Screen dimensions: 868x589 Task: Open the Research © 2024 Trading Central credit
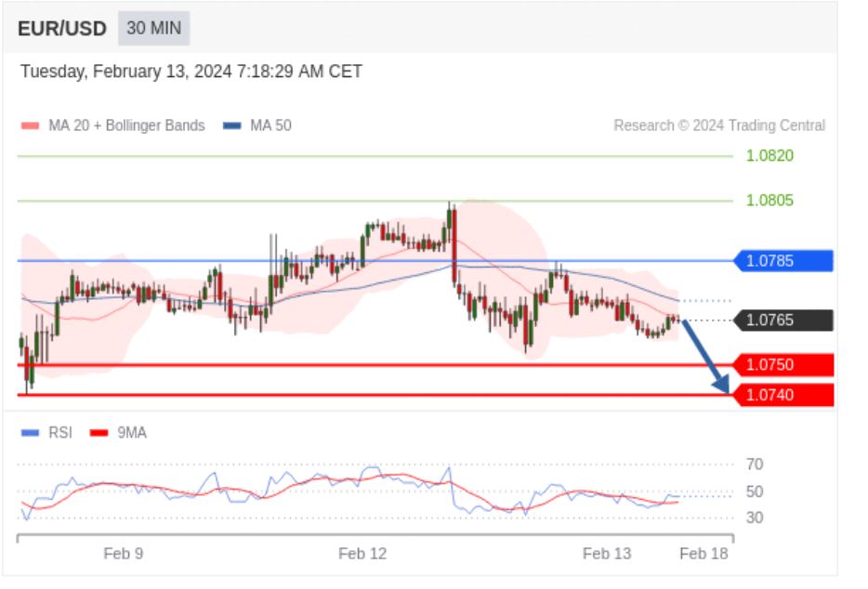[719, 125]
